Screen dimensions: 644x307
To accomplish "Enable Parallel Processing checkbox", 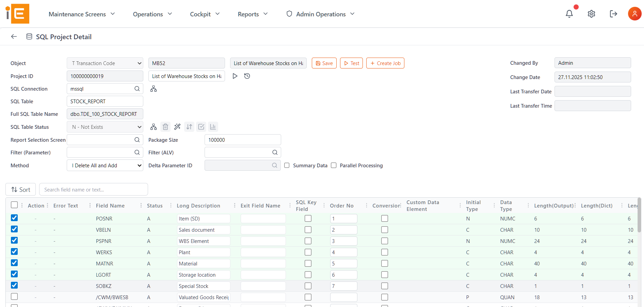I will click(x=334, y=165).
